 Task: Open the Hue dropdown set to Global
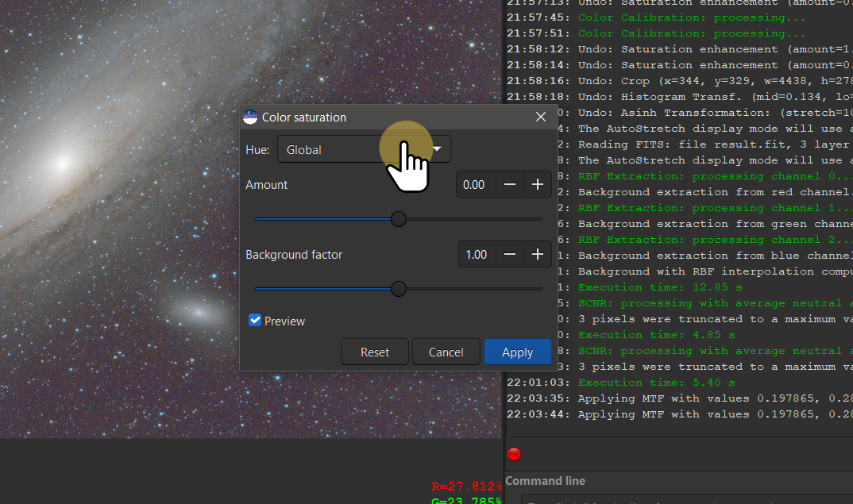pos(364,149)
